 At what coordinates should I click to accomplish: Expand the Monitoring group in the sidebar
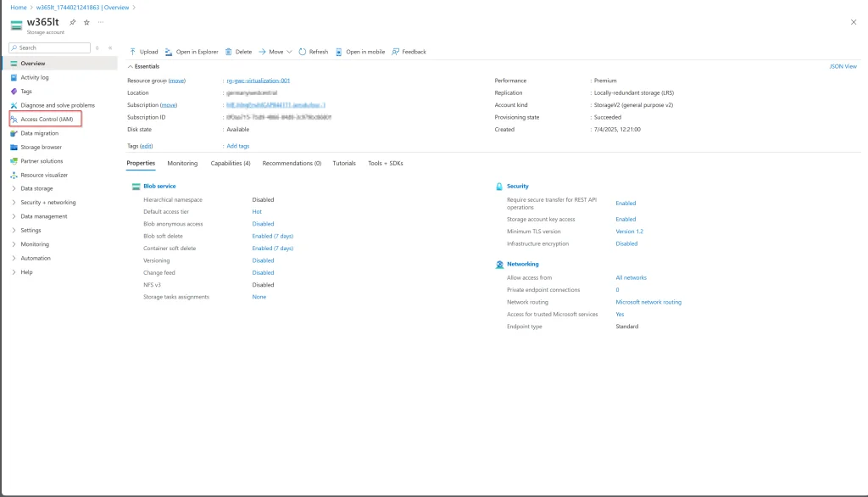[14, 243]
